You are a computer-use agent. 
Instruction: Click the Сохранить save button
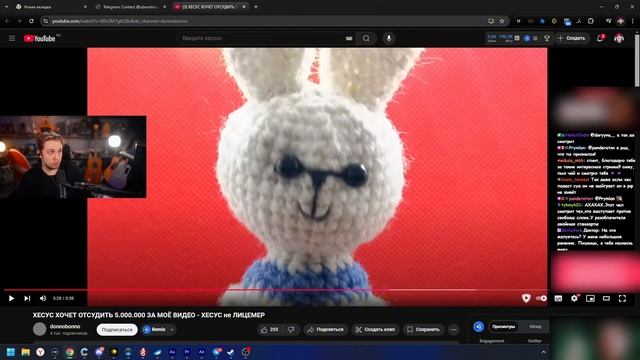click(423, 329)
